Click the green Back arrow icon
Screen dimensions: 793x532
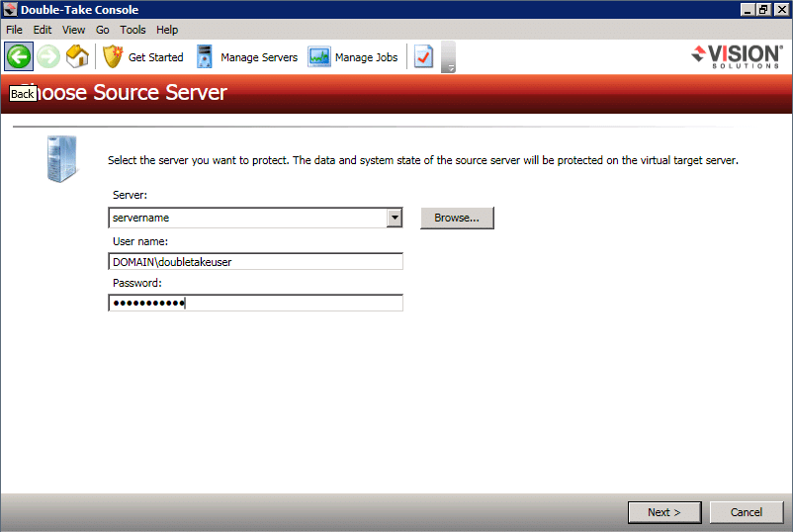coord(19,56)
